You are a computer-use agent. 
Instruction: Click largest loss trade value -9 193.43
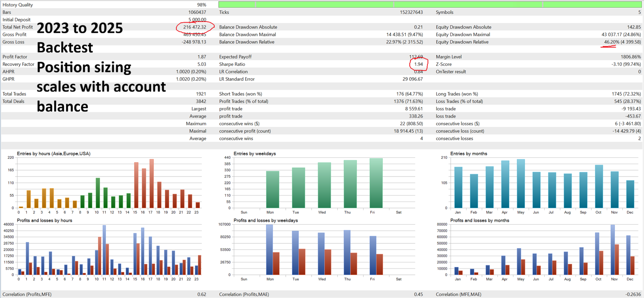point(631,109)
